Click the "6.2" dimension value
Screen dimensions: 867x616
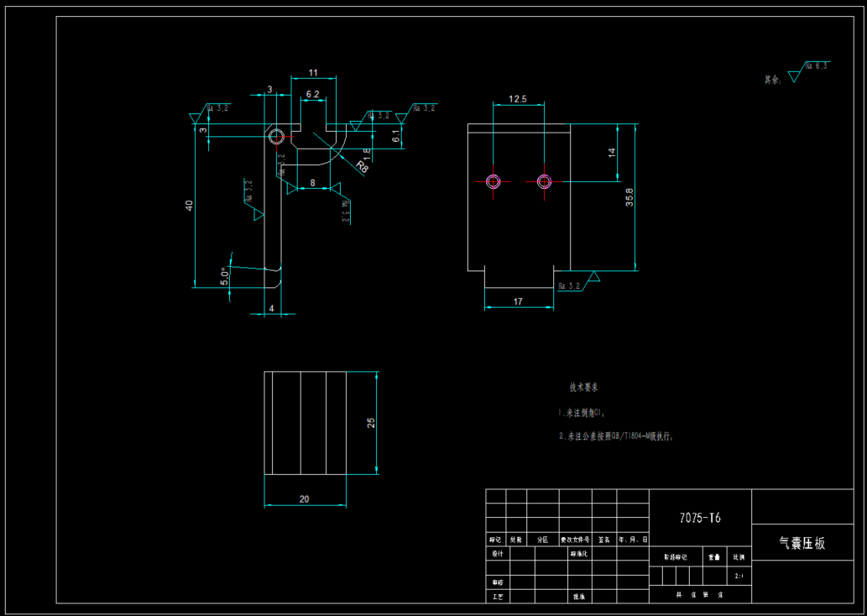313,95
